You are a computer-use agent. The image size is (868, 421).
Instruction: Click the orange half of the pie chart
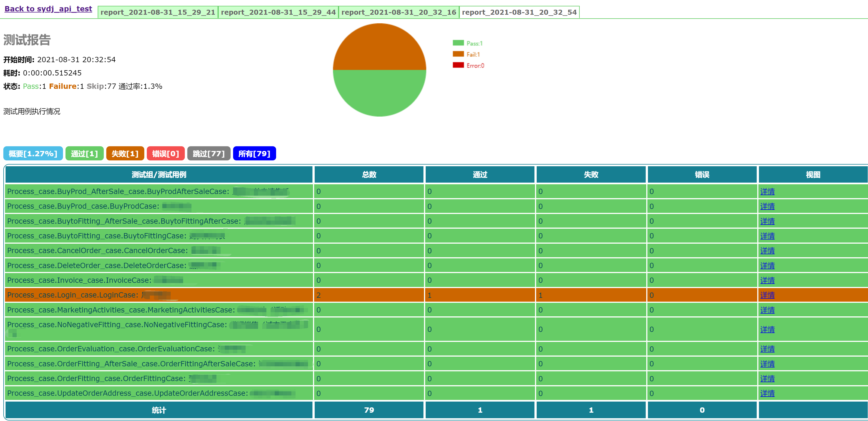(x=379, y=47)
